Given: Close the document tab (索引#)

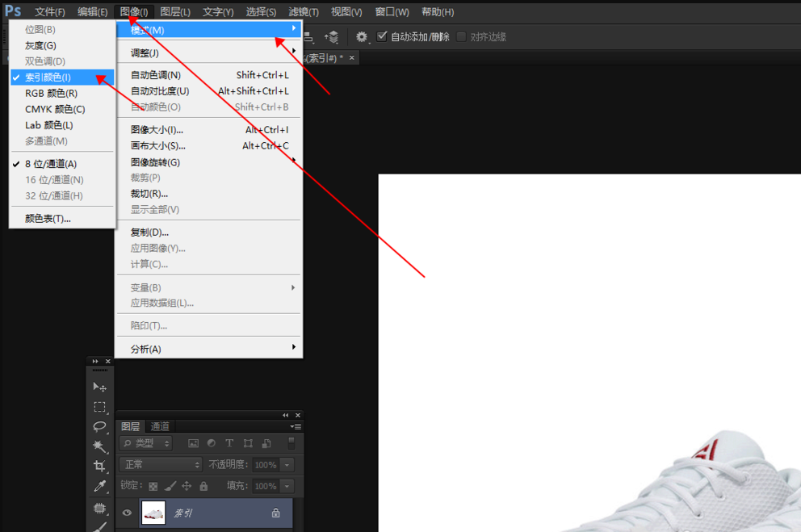Looking at the screenshot, I should click(x=351, y=57).
